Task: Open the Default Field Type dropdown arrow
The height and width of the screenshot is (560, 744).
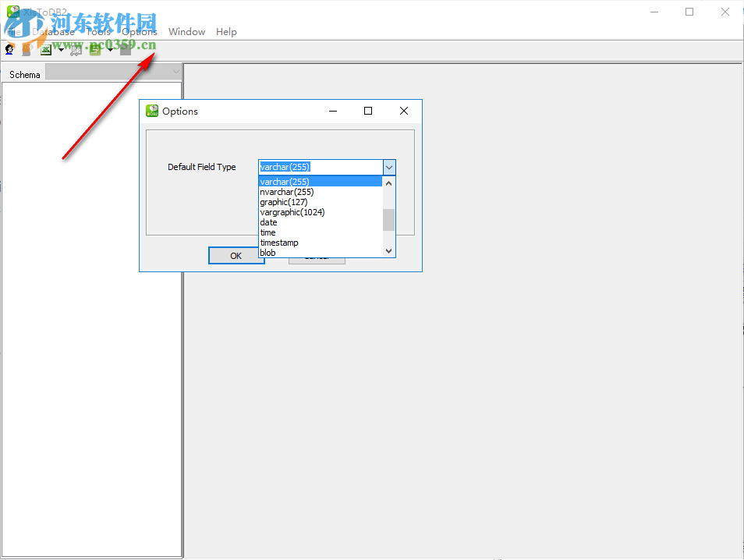Action: [x=388, y=167]
